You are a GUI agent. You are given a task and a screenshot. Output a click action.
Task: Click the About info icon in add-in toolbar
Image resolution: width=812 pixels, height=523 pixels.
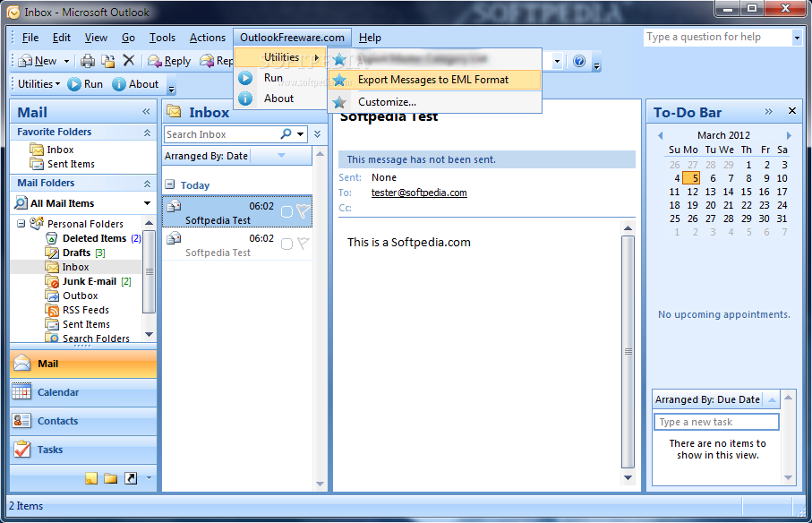pyautogui.click(x=119, y=84)
